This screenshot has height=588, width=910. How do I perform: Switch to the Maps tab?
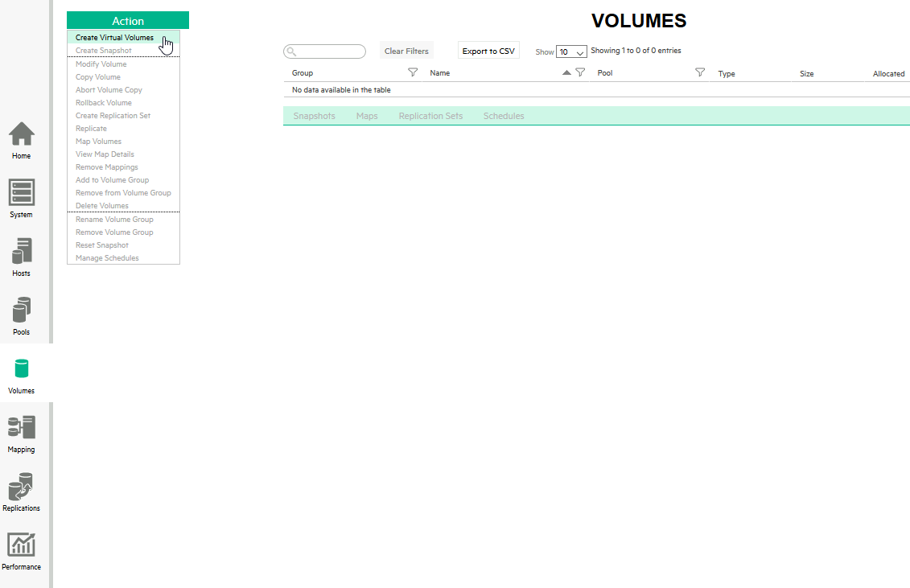367,116
